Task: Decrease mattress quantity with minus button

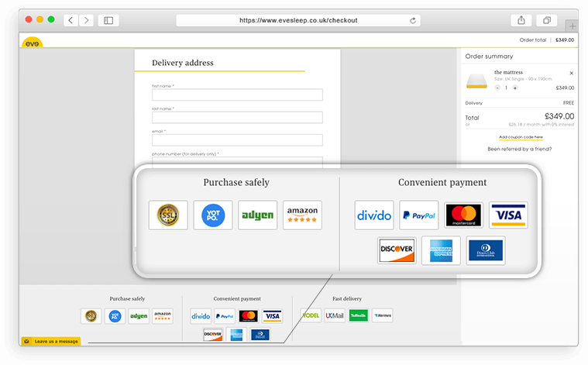Action: (497, 88)
